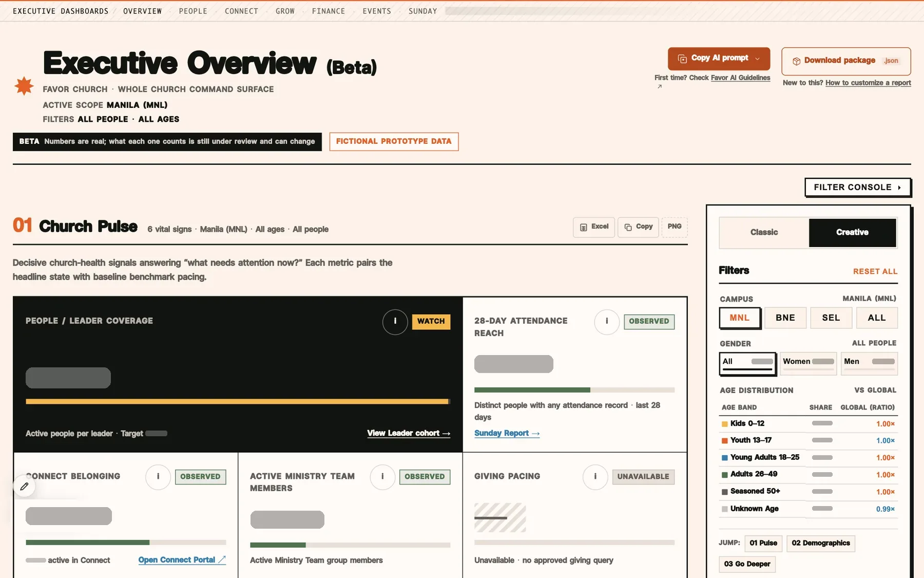
Task: Click the Active Ministry Team progress bar
Action: pyautogui.click(x=350, y=546)
